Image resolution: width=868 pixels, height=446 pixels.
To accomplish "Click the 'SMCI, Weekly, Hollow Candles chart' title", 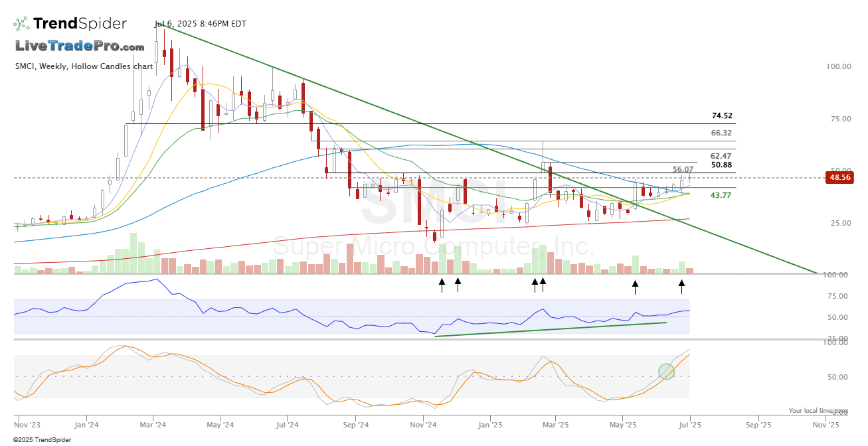I will 84,66.
